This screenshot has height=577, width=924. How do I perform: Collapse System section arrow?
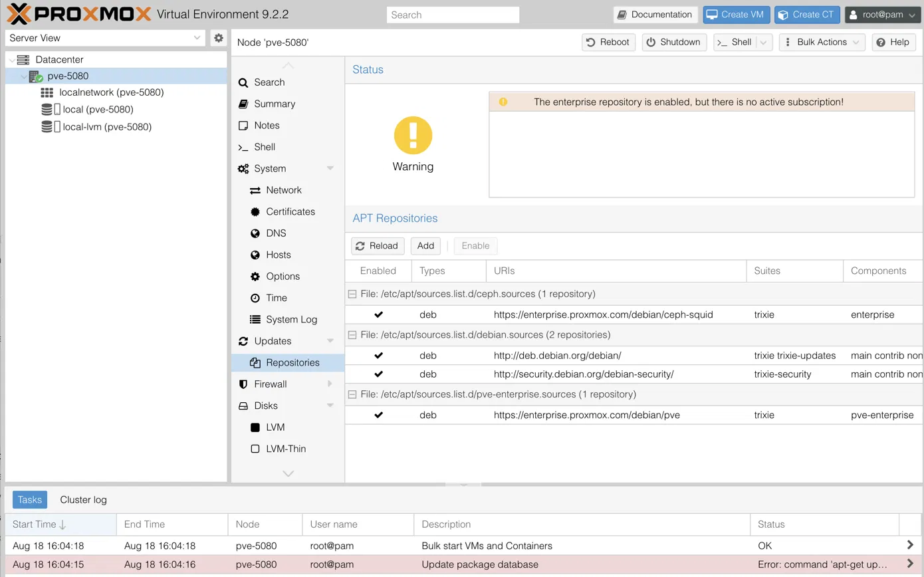tap(330, 169)
